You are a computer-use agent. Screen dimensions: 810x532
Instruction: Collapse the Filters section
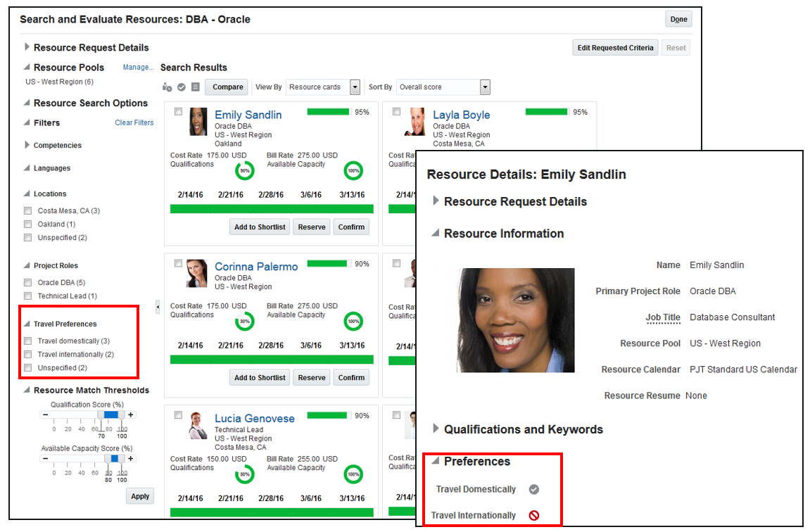pos(27,122)
